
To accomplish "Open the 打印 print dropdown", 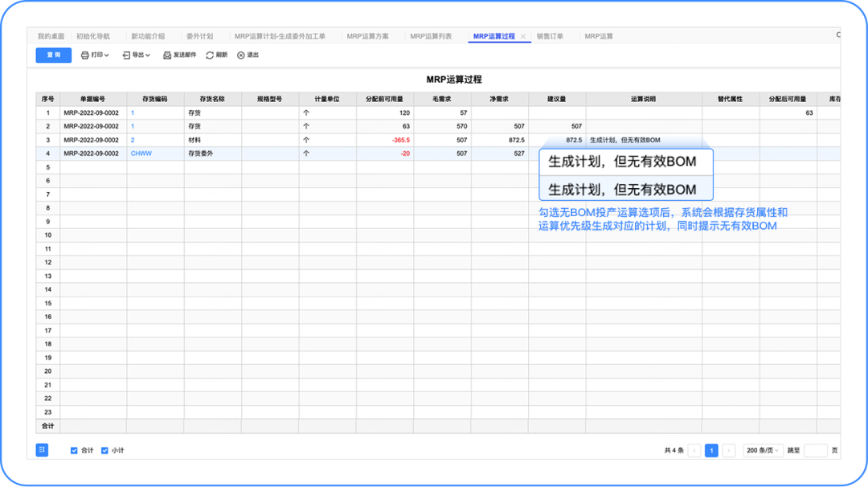I will (x=95, y=55).
